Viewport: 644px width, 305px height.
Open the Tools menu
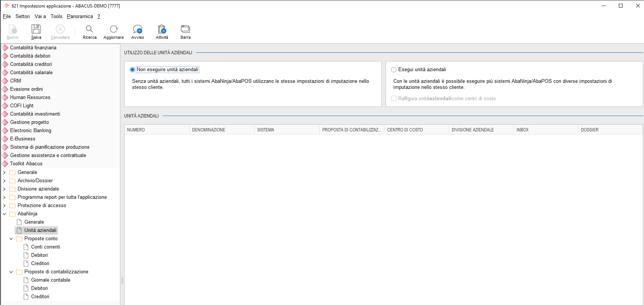pos(56,17)
